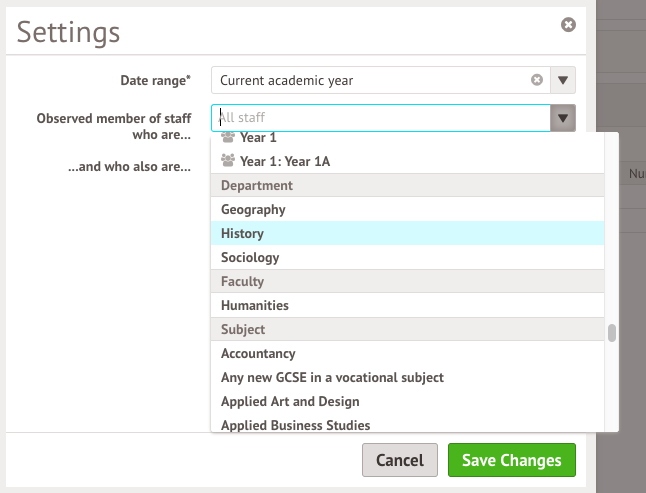The image size is (646, 493).
Task: Choose History from the Department list
Action: (x=242, y=233)
